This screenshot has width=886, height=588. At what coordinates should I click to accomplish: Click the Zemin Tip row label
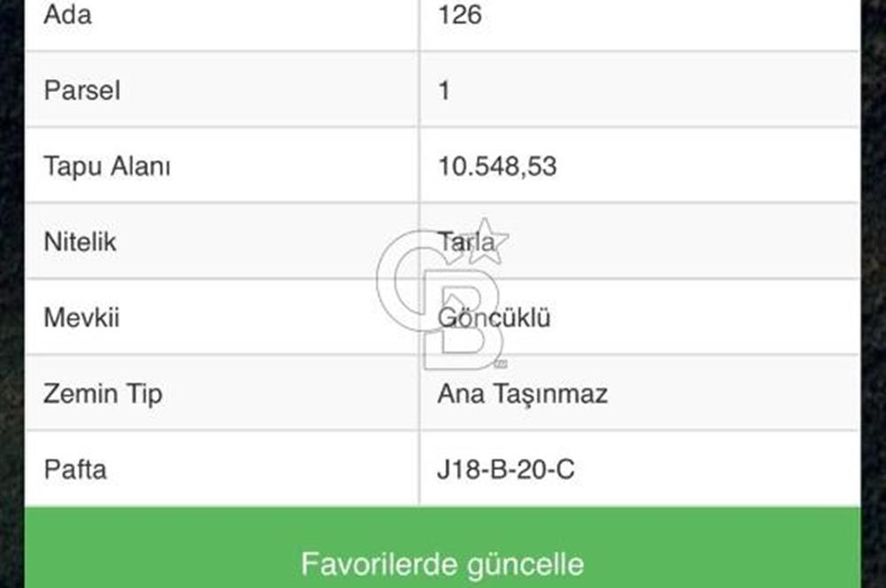[x=103, y=394]
